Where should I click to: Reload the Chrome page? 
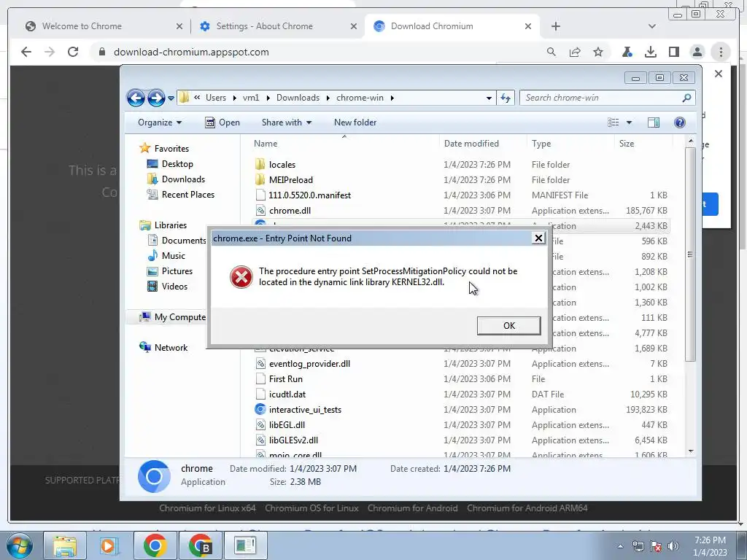pos(73,52)
